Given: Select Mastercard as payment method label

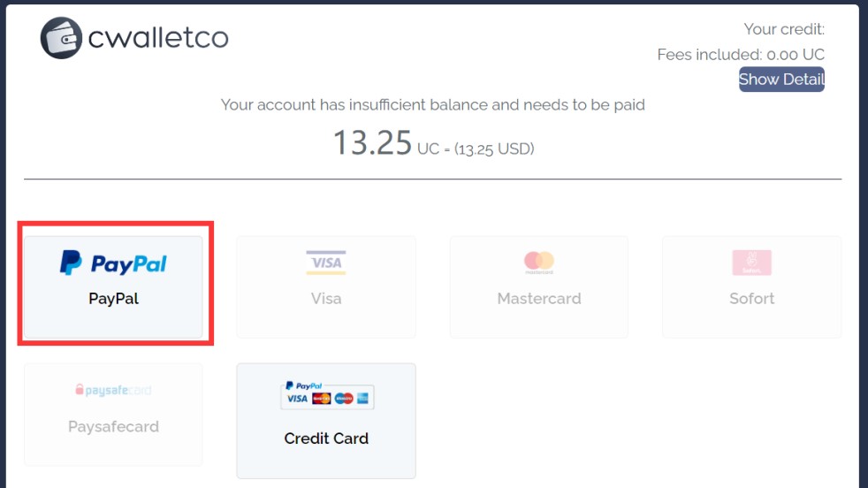Looking at the screenshot, I should 539,299.
